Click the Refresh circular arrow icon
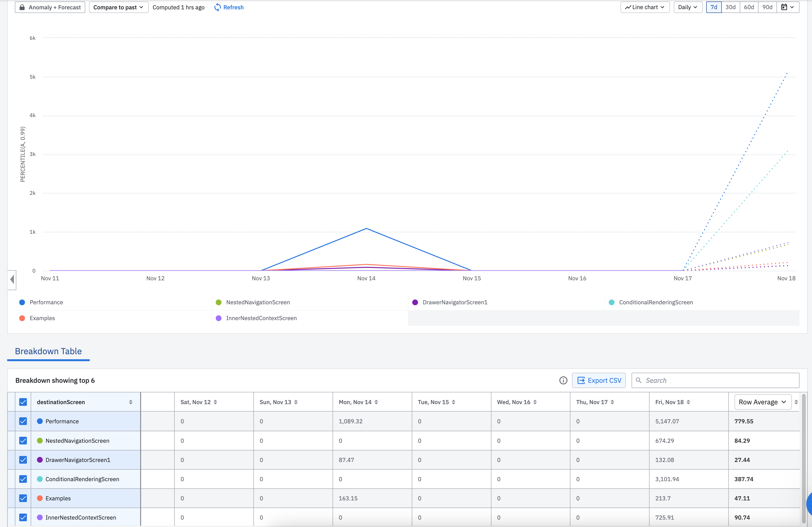The height and width of the screenshot is (527, 812). coord(217,7)
